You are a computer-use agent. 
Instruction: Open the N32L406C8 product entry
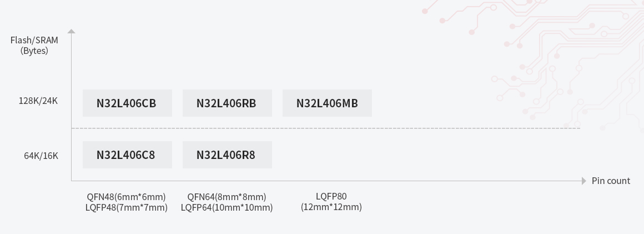click(x=127, y=155)
